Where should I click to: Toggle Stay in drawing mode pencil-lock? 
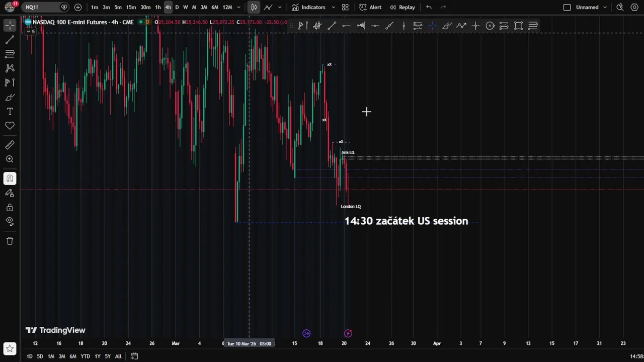click(x=10, y=193)
